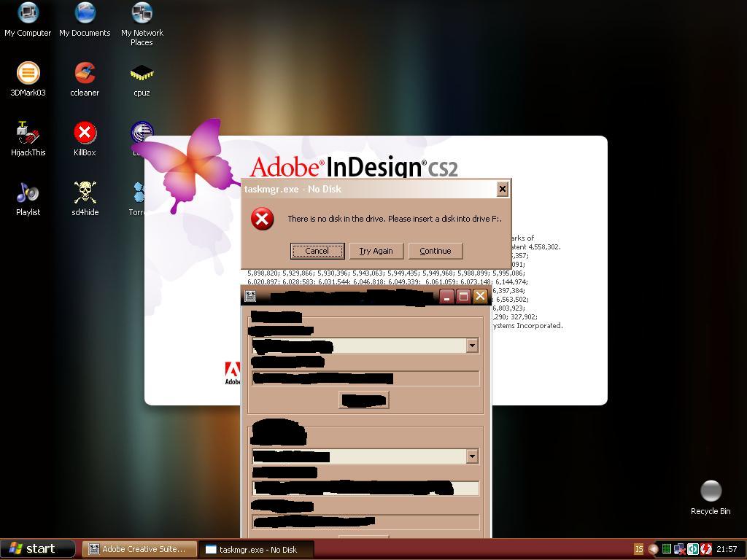Image resolution: width=747 pixels, height=560 pixels.
Task: Click the round ball icon beside IS
Action: [x=653, y=549]
